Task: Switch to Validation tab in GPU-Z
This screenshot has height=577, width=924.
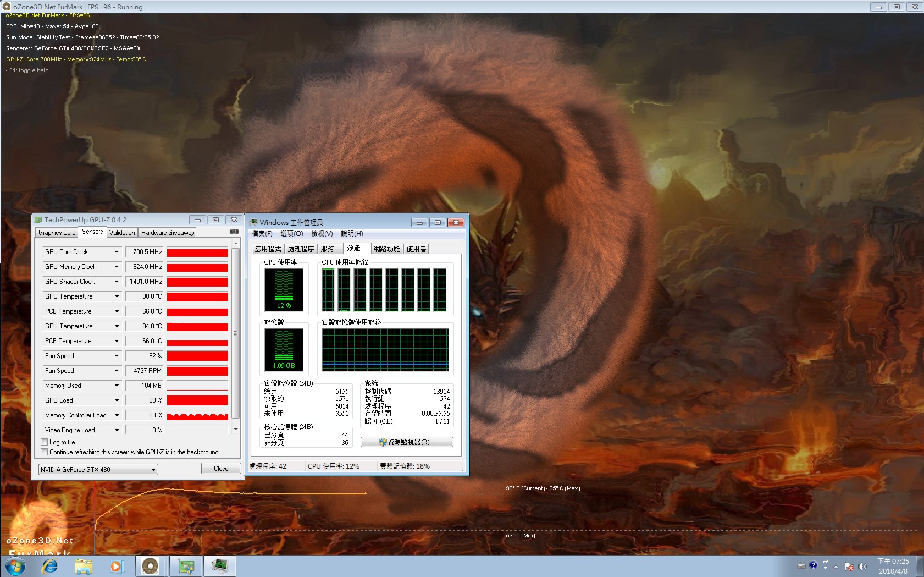Action: click(x=122, y=233)
